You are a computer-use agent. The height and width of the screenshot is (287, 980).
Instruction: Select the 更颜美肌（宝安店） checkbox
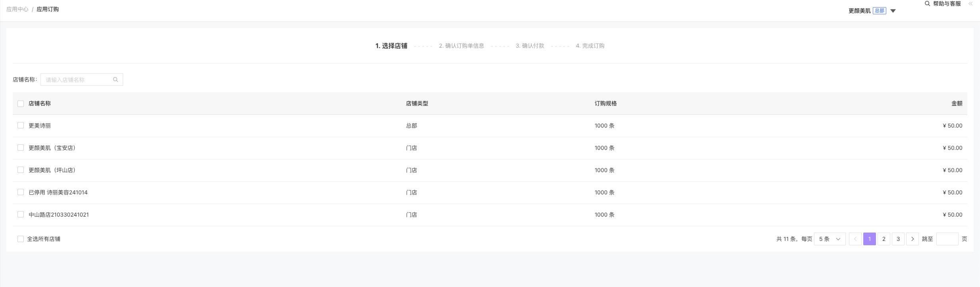click(21, 147)
